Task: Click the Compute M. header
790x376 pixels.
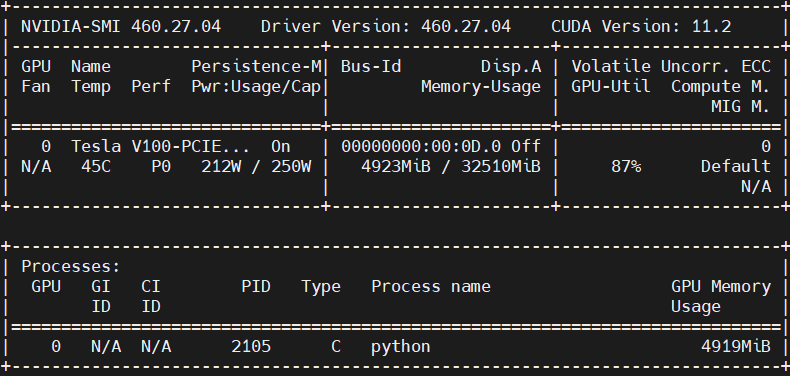Action: [720, 87]
